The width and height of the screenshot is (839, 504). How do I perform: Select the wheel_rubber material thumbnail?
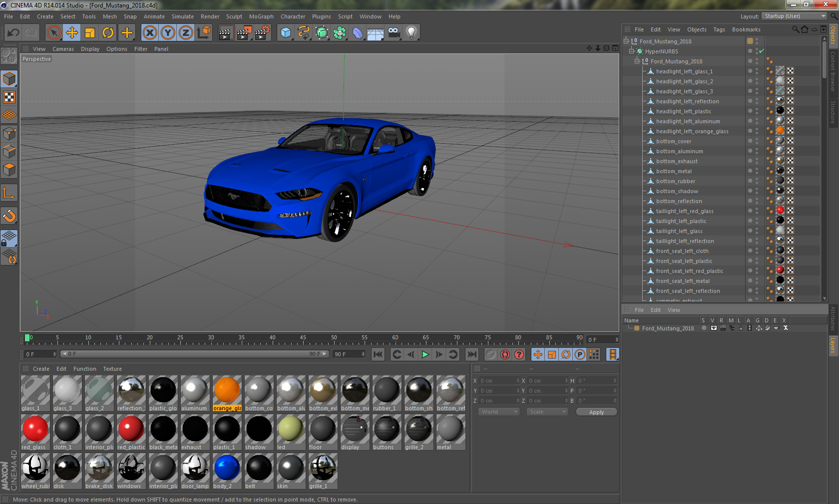pyautogui.click(x=35, y=471)
